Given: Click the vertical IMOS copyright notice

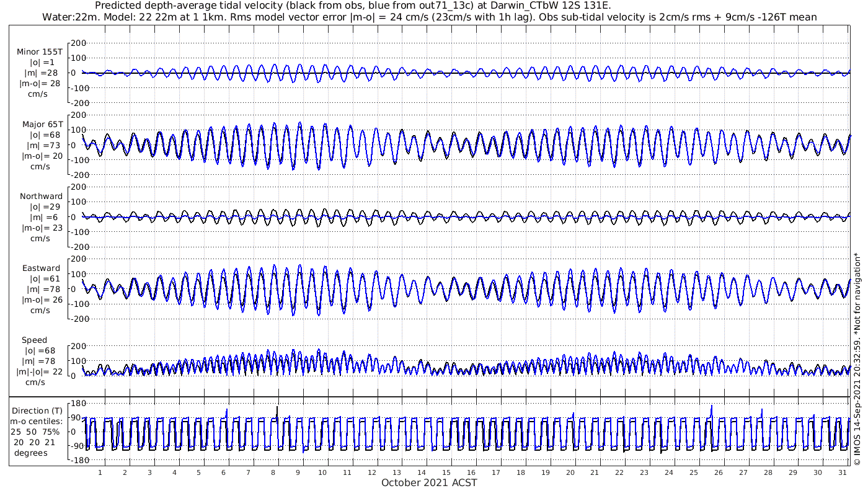Looking at the screenshot, I should click(858, 358).
